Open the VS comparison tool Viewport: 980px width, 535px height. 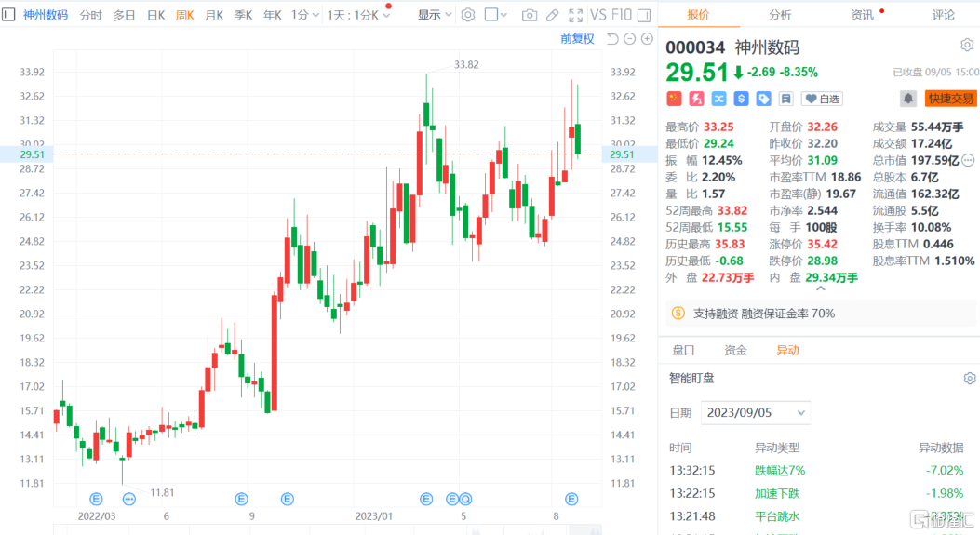(x=598, y=14)
